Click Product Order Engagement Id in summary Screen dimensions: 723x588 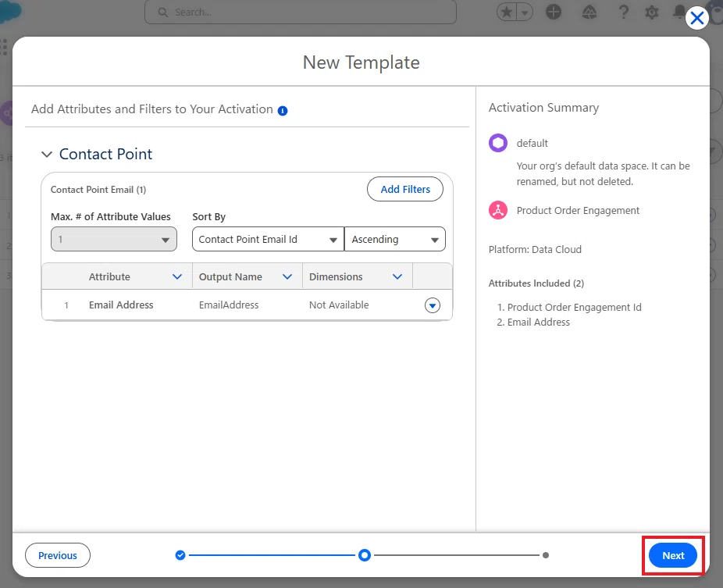[574, 307]
